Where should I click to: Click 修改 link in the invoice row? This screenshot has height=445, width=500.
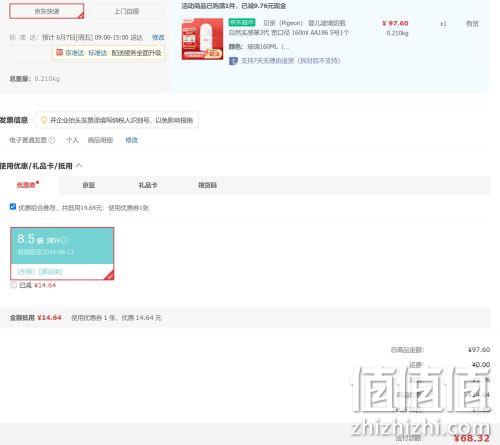[x=131, y=140]
